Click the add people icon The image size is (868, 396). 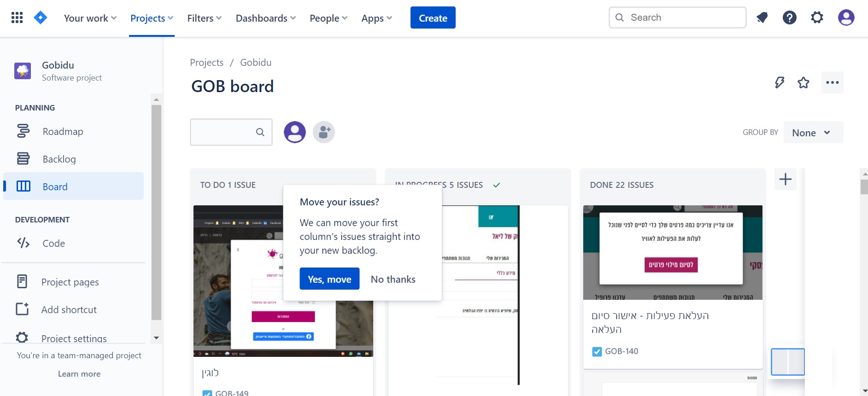324,132
